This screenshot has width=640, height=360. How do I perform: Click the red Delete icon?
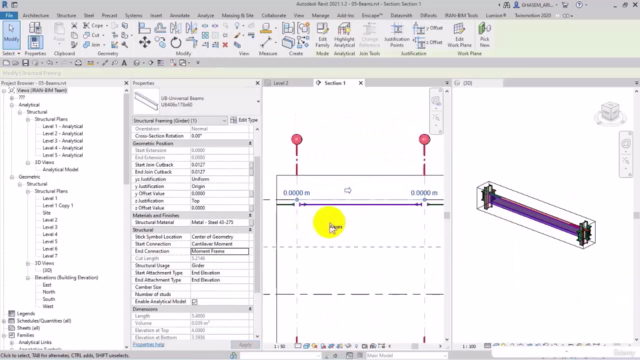tap(225, 45)
